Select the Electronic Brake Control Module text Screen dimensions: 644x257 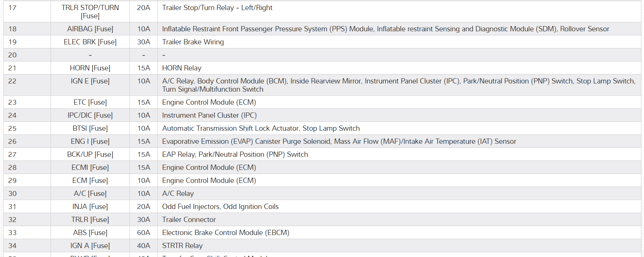click(x=225, y=233)
